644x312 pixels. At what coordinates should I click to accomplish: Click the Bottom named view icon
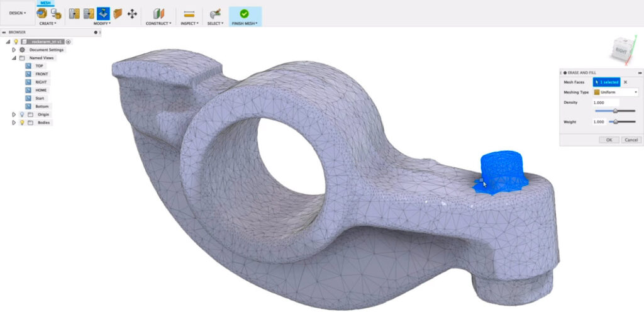(28, 106)
